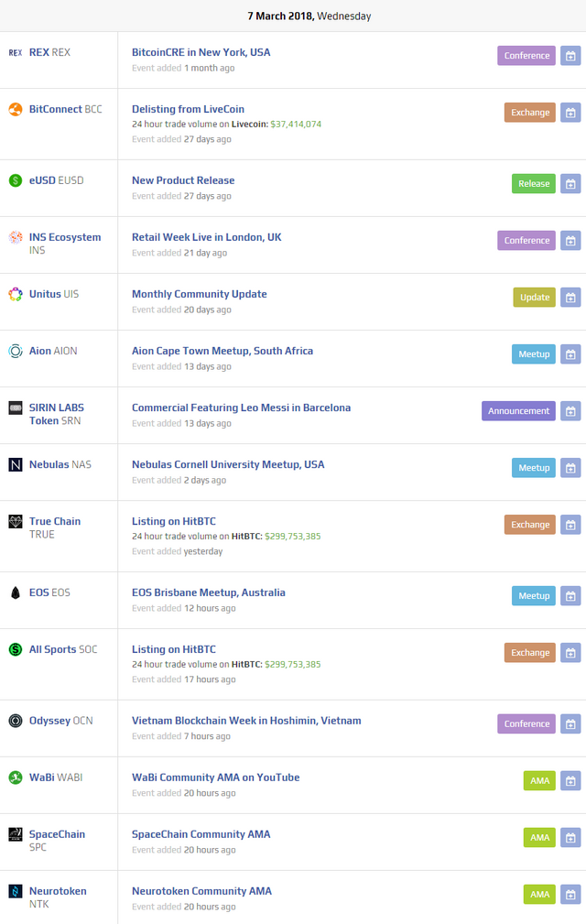Open Delisting from LiveCoin event

(x=188, y=109)
